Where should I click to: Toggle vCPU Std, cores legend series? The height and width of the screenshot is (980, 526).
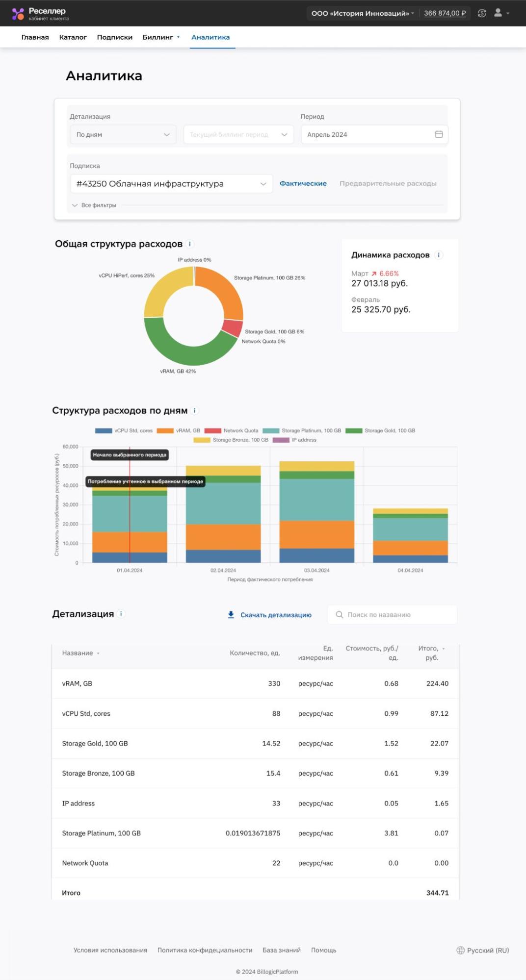[124, 430]
